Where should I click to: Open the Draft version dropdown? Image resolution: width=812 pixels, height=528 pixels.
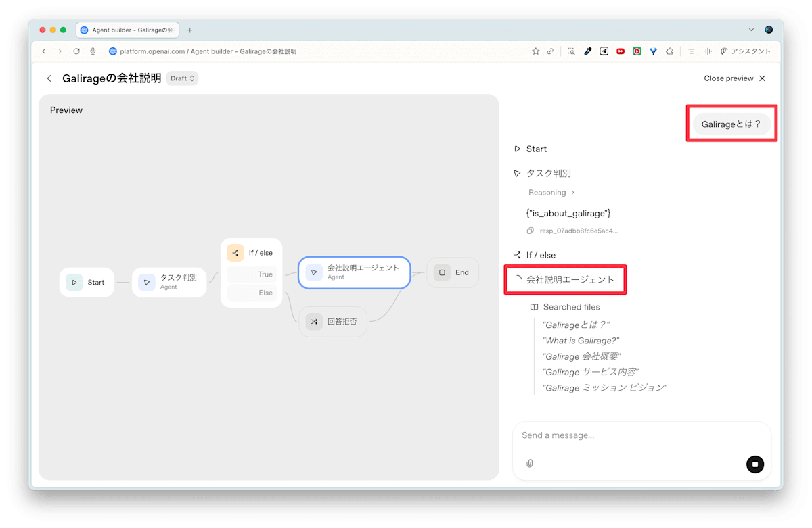click(182, 78)
